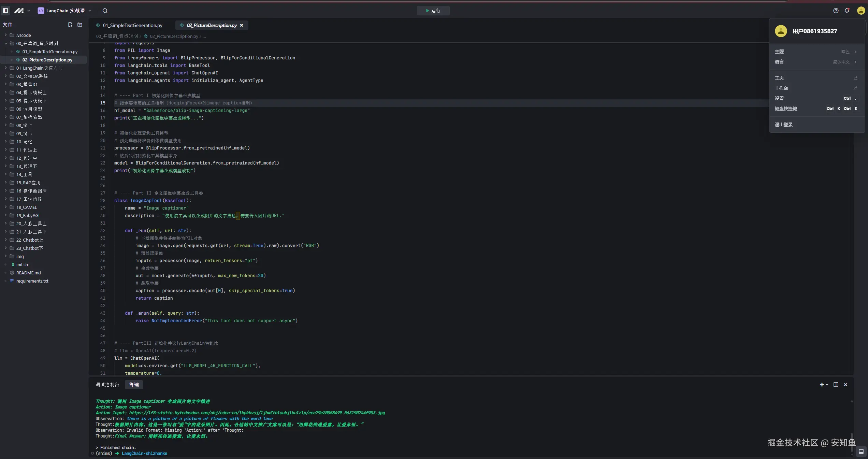Click the user avatar icon
This screenshot has width=868, height=459.
tap(860, 11)
